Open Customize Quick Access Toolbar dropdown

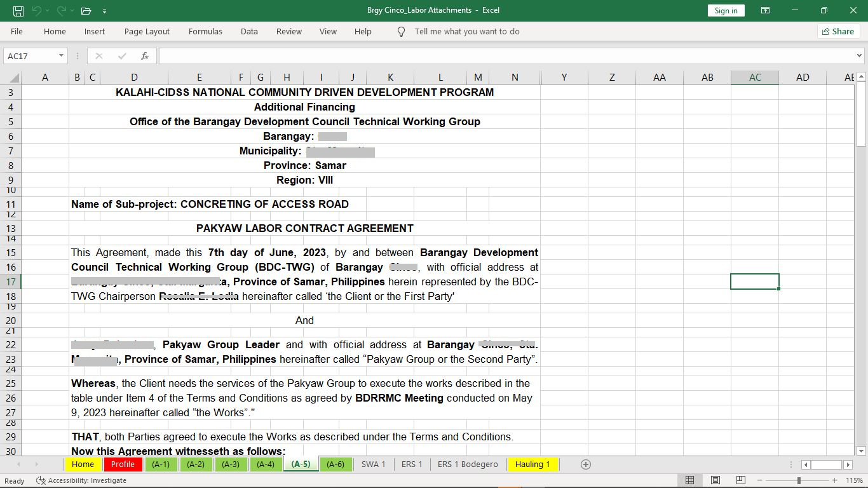click(104, 11)
